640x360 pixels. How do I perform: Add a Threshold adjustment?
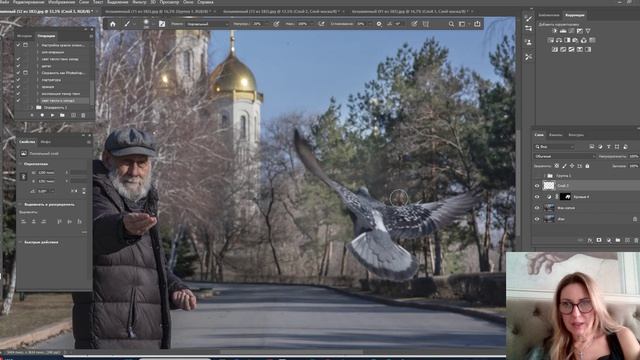tap(571, 49)
